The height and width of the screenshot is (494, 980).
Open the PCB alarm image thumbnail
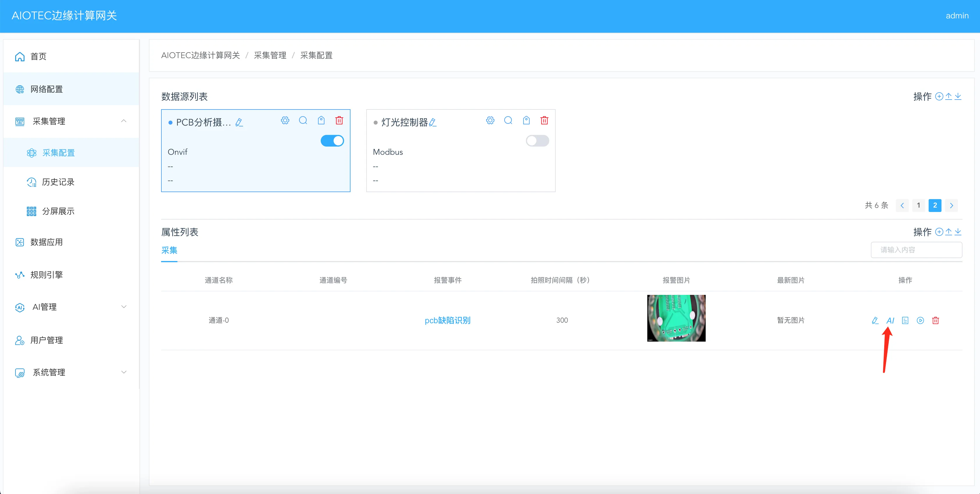(x=676, y=318)
